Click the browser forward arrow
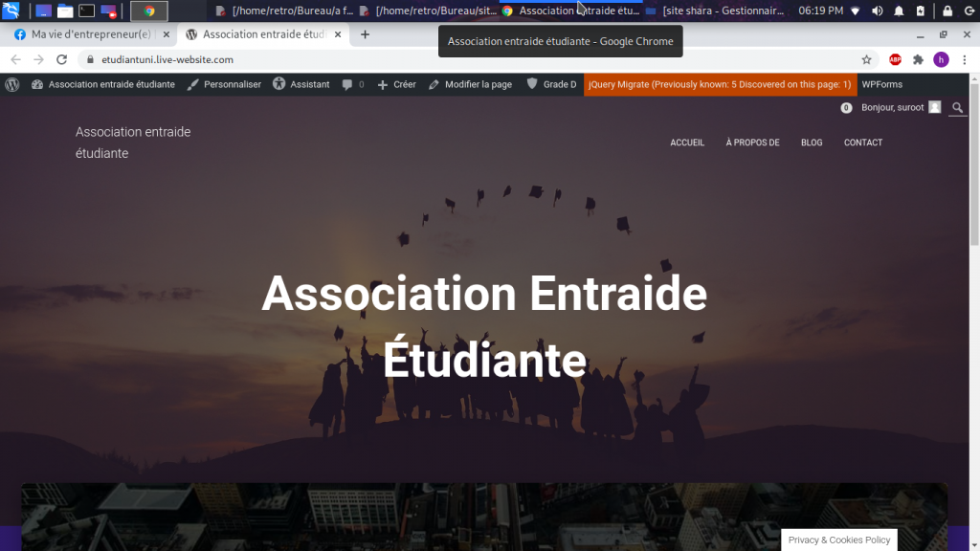 pos(38,59)
